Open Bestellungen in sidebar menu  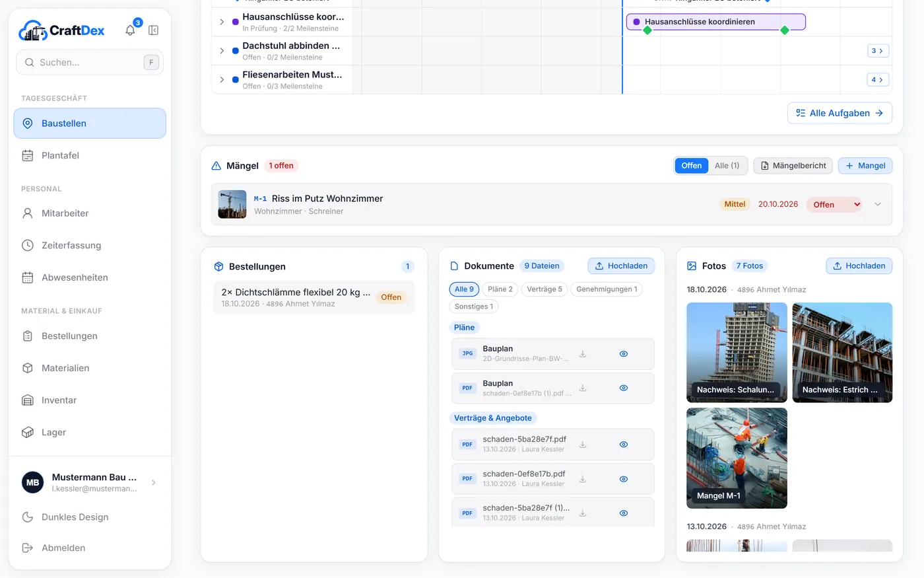[90, 336]
